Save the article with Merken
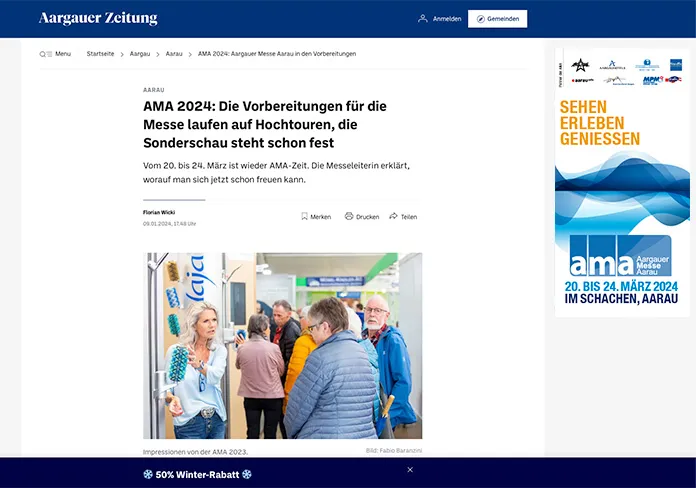The height and width of the screenshot is (488, 696). [320, 217]
